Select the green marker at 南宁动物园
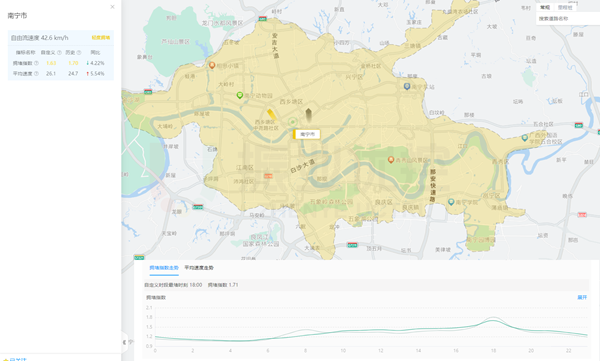Image resolution: width=600 pixels, height=361 pixels. (x=240, y=95)
